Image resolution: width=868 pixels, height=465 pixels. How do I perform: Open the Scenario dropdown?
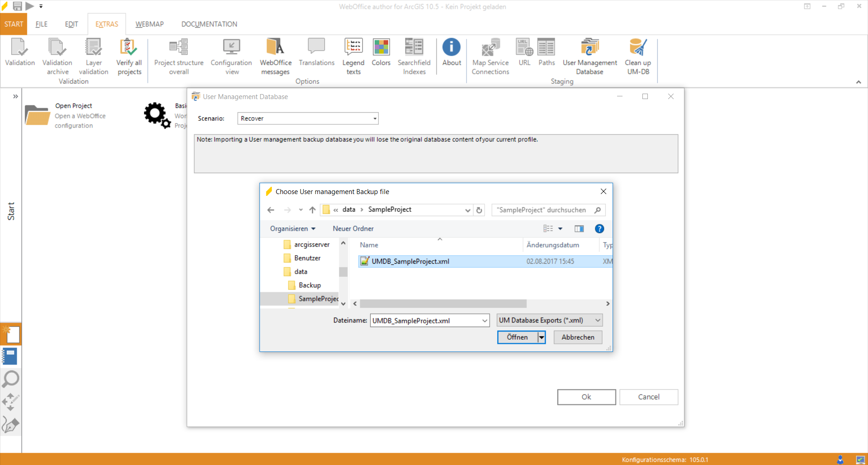[374, 118]
